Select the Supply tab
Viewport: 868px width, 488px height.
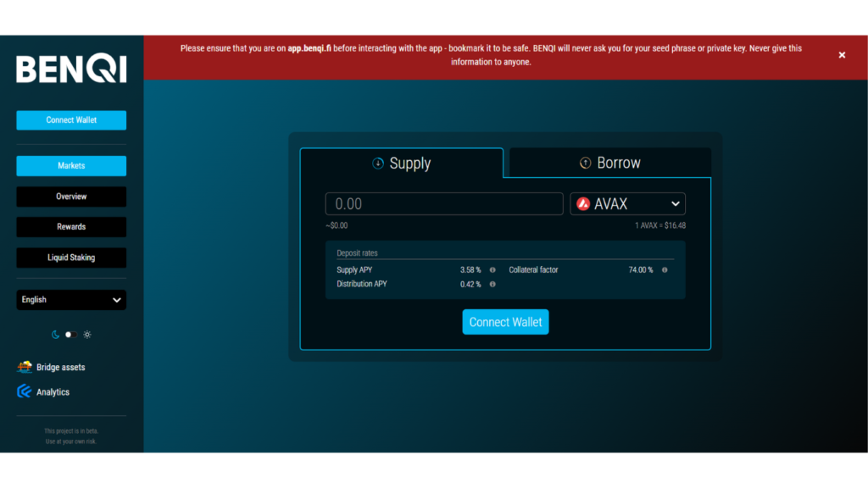[x=402, y=164]
